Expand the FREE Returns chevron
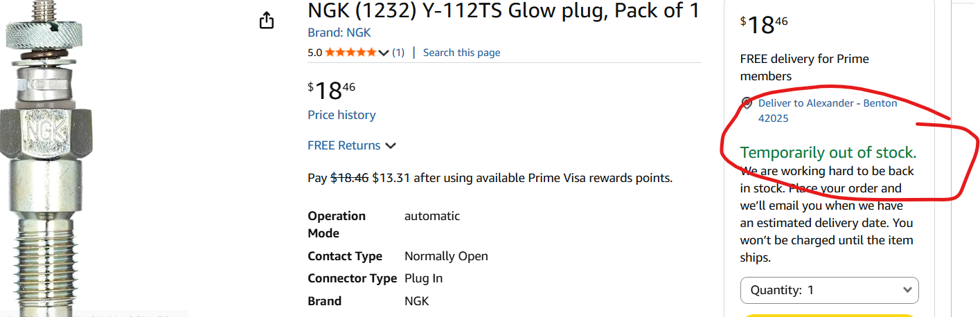The width and height of the screenshot is (980, 317). (391, 146)
